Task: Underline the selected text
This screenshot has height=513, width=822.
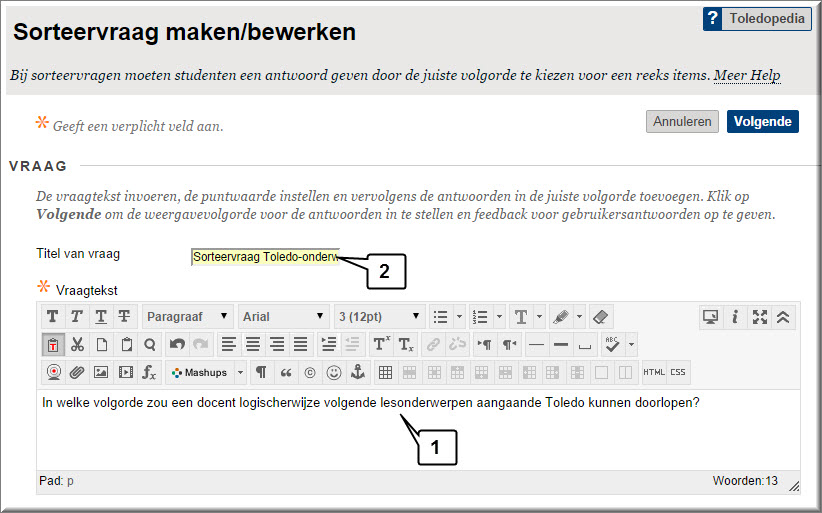Action: point(101,316)
